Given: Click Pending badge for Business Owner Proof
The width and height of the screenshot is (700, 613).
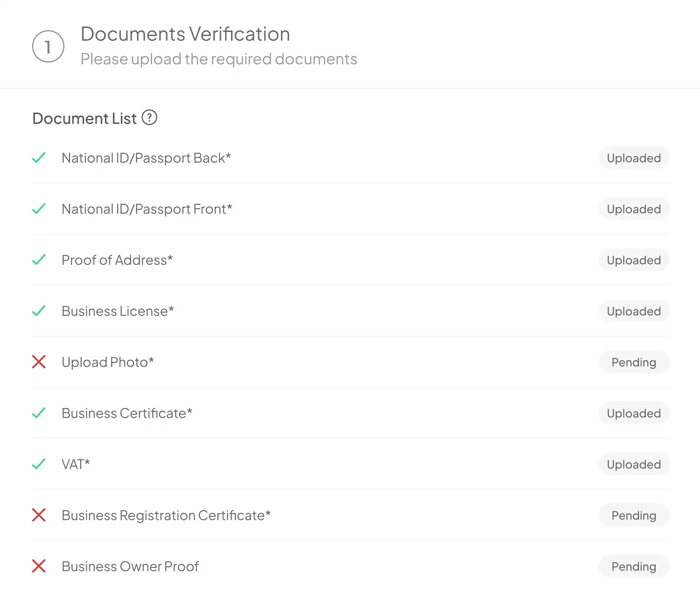Looking at the screenshot, I should pyautogui.click(x=634, y=566).
